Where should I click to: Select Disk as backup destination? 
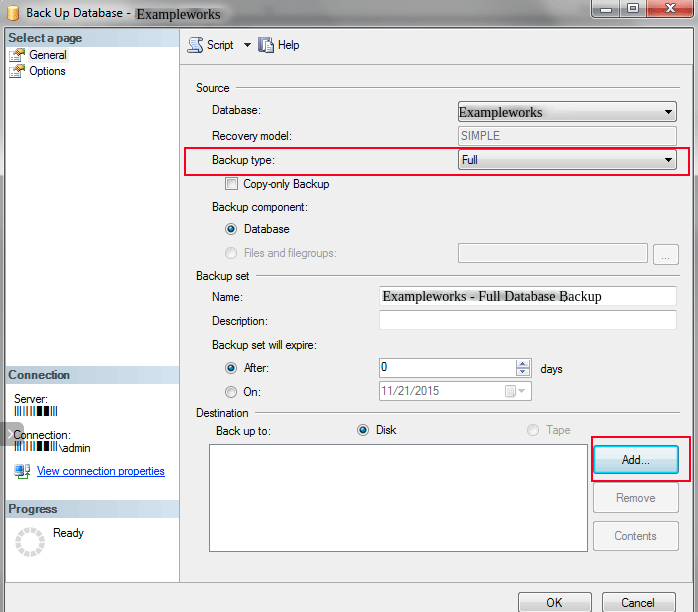coord(363,430)
